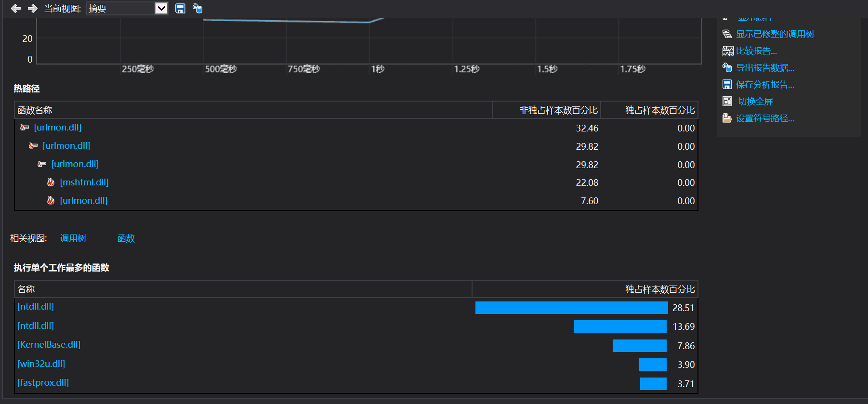The width and height of the screenshot is (868, 404).
Task: Click the save report toolbar icon
Action: [180, 8]
